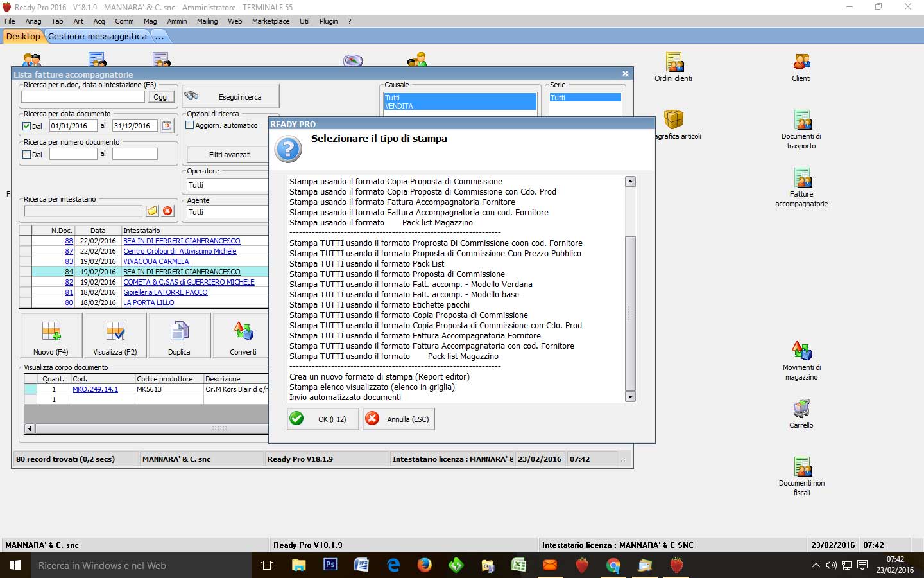Open Excel from the taskbar

point(518,565)
